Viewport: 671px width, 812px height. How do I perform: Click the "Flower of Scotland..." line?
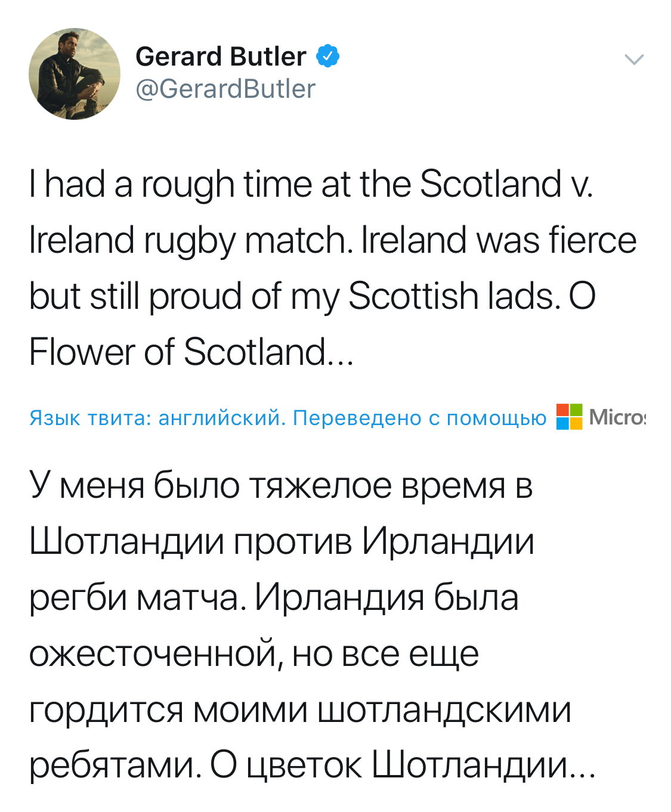coord(191,352)
